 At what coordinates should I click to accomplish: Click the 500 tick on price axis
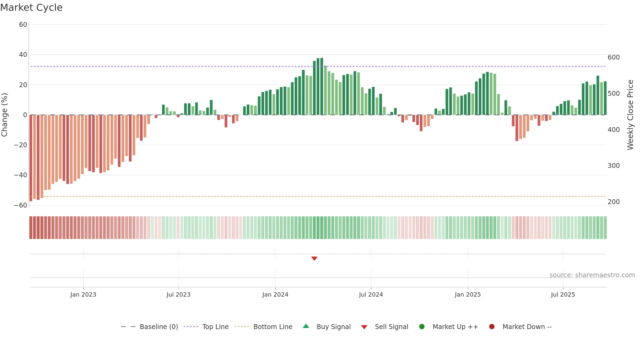pyautogui.click(x=614, y=94)
